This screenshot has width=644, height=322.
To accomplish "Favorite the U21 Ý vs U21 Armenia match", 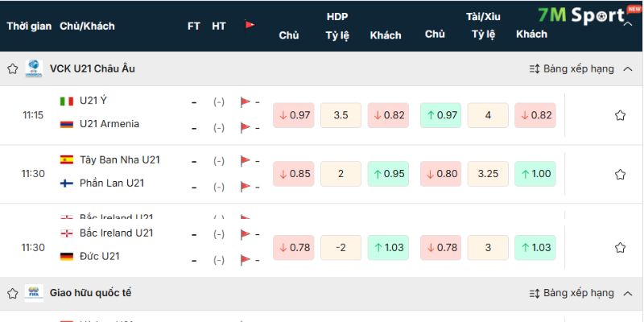I will coord(620,115).
